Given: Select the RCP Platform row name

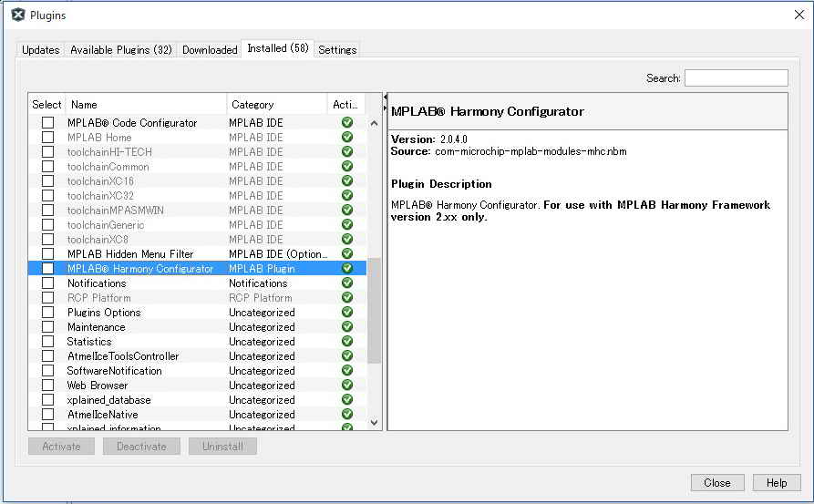Looking at the screenshot, I should tap(99, 298).
